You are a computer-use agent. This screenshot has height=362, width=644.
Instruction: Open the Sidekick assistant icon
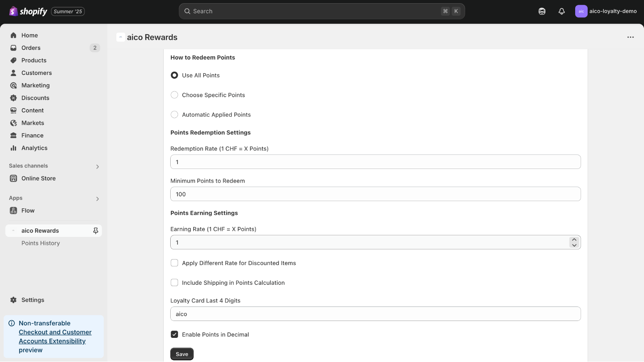542,11
